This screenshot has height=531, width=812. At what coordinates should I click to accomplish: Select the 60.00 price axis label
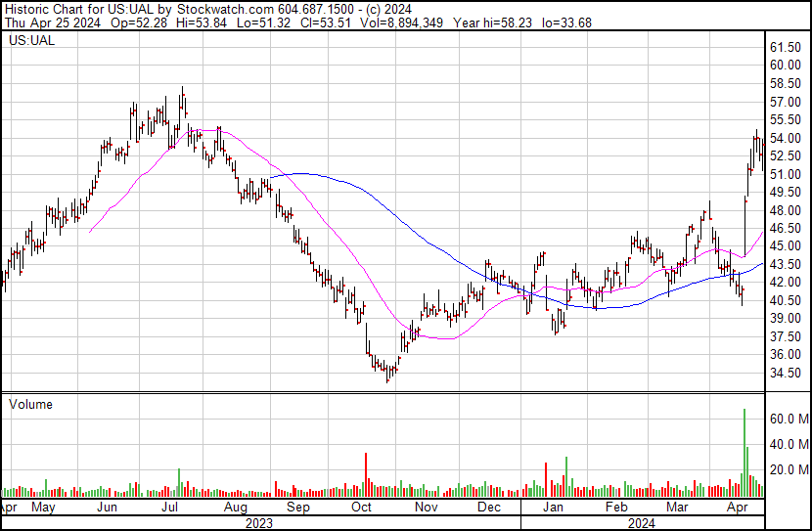(x=787, y=65)
